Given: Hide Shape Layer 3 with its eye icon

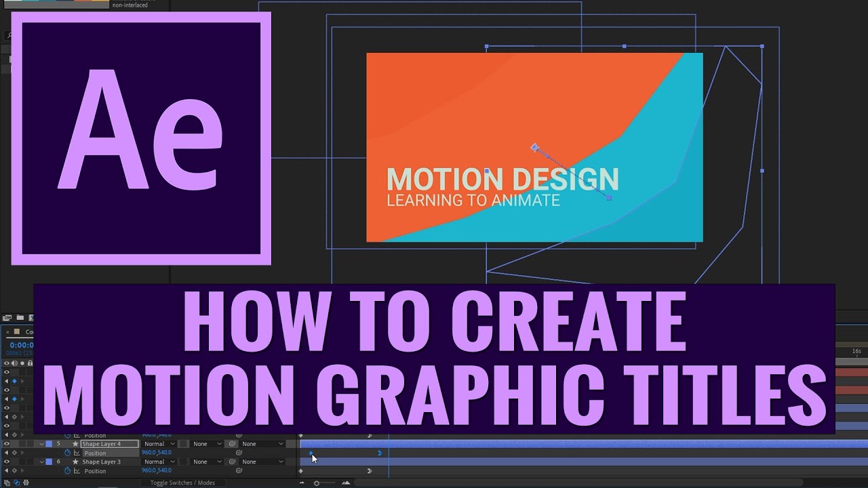Looking at the screenshot, I should 7,462.
